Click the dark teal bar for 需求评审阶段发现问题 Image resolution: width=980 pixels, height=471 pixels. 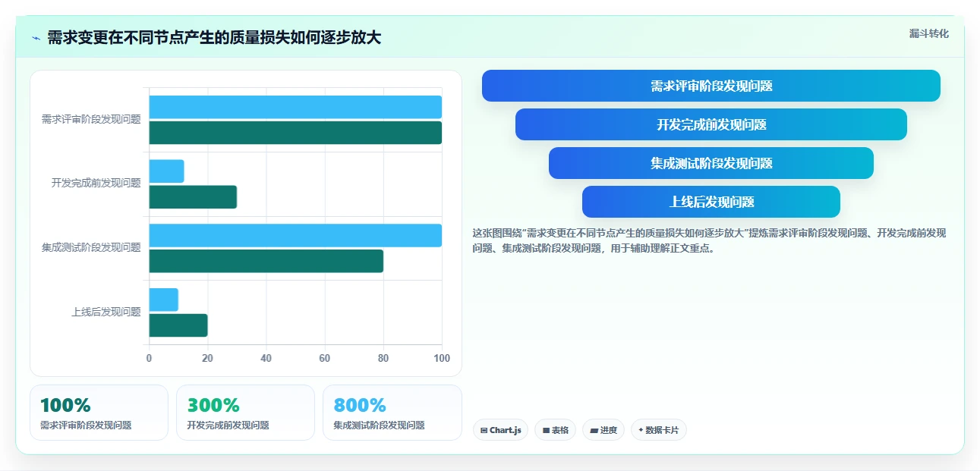tap(295, 133)
